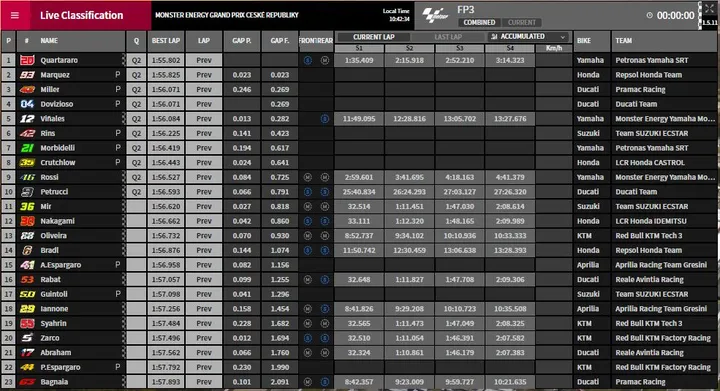Click Prev button in Rossi's row
Image resolution: width=720 pixels, height=391 pixels.
pyautogui.click(x=204, y=177)
